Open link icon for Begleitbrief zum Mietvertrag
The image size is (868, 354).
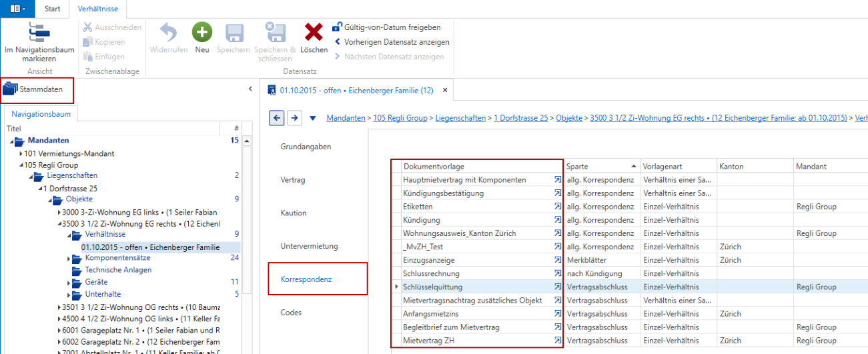click(557, 327)
